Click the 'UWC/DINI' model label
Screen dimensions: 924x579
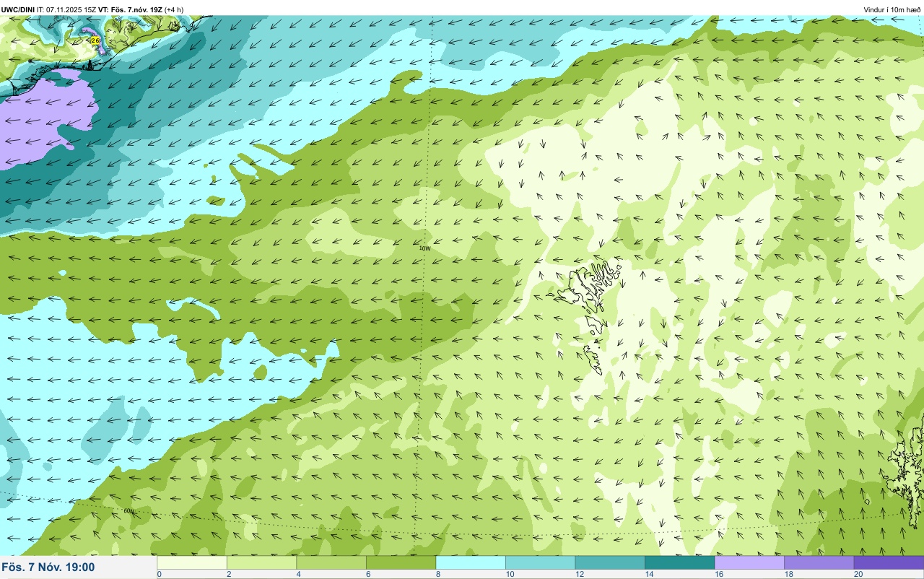coord(18,9)
